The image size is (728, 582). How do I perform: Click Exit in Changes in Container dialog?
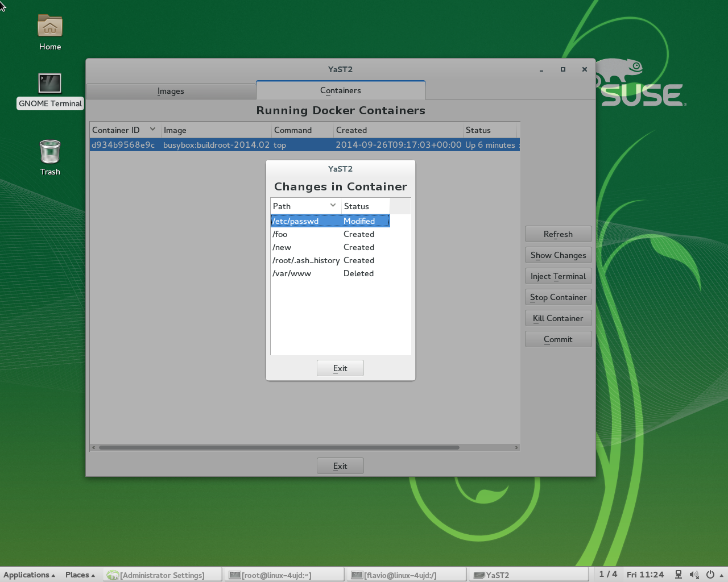coord(340,368)
